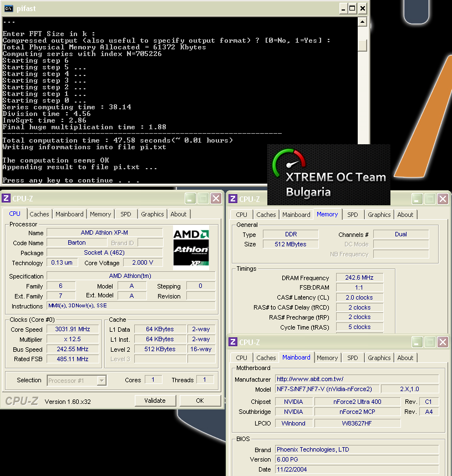Click the XTREME OC Team Bulgaria gauge logo

(x=329, y=174)
